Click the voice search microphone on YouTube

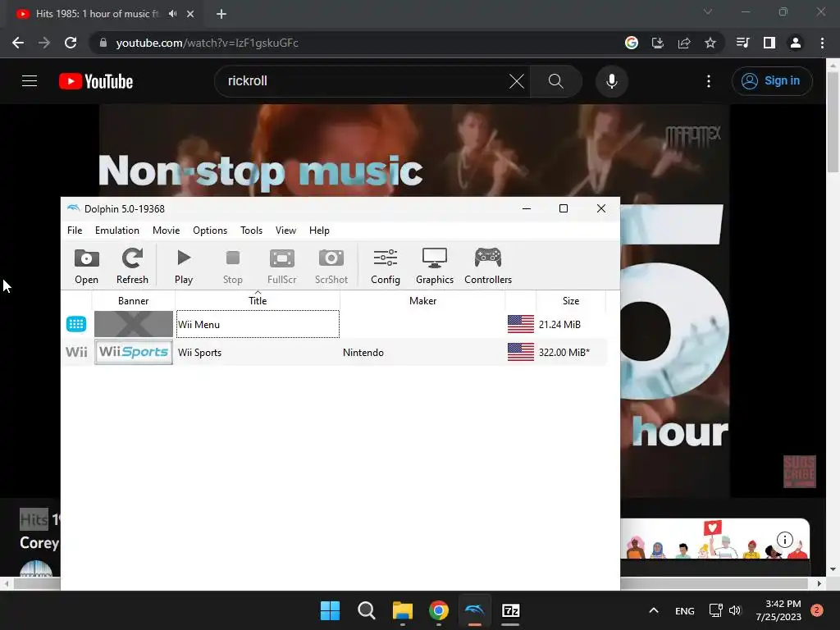tap(612, 81)
